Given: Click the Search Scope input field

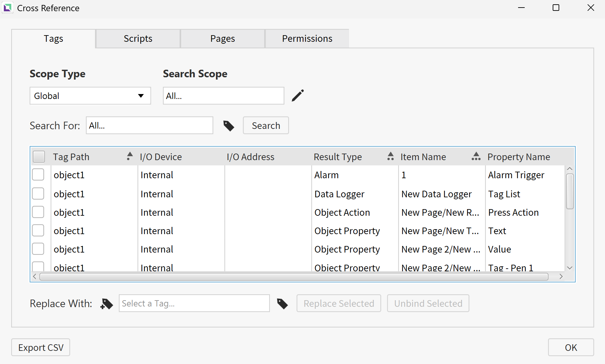Looking at the screenshot, I should (x=224, y=96).
